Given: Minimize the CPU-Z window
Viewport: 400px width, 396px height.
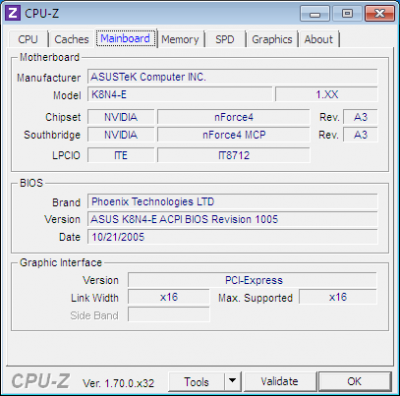Looking at the screenshot, I should tap(314, 14).
